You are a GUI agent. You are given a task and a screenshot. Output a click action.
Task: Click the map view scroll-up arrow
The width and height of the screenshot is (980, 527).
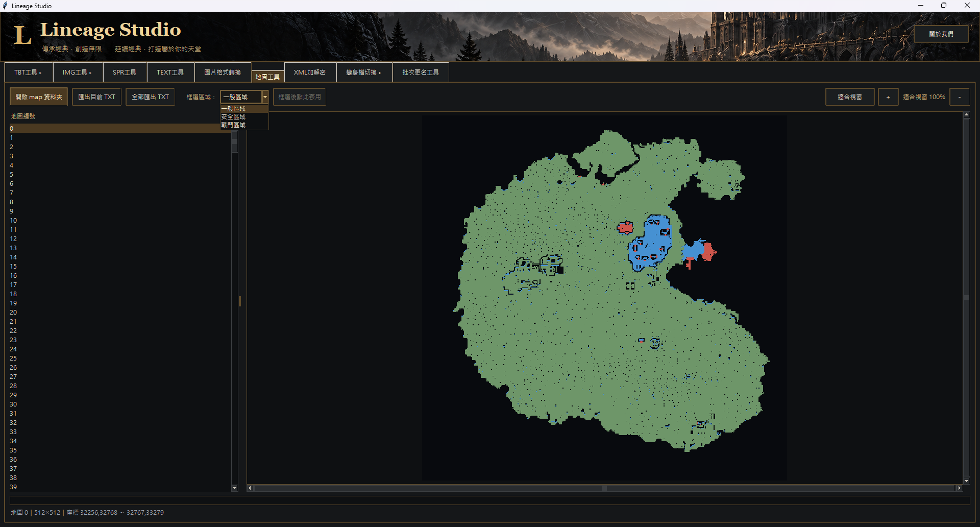pyautogui.click(x=966, y=115)
